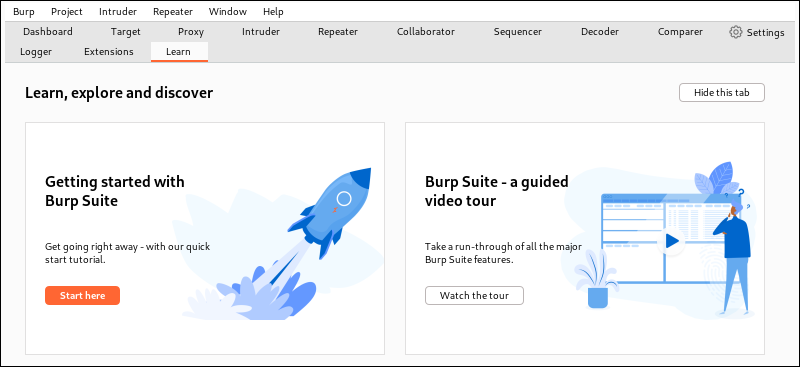Viewport: 800px width, 367px height.
Task: Switch to the Extensions tab
Action: 109,52
